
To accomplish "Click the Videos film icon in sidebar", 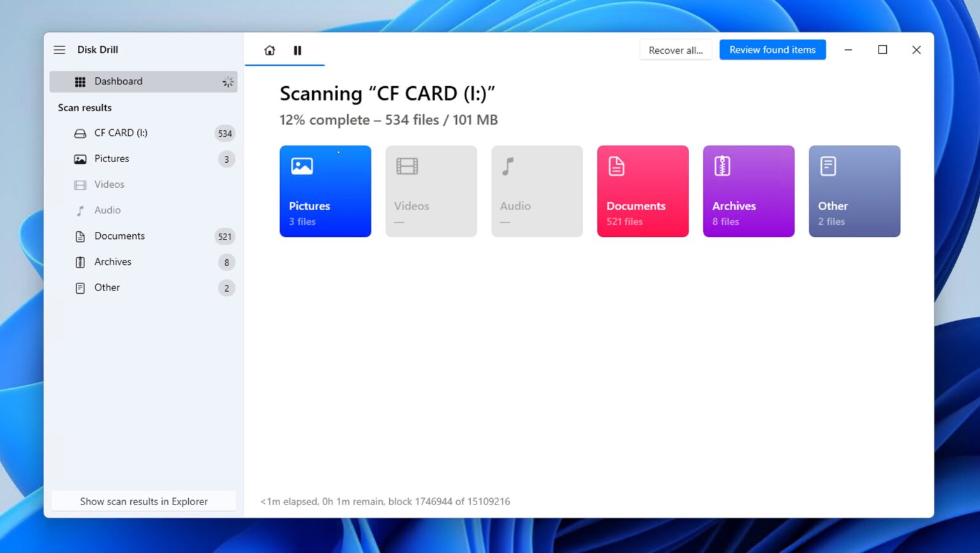I will (x=80, y=185).
